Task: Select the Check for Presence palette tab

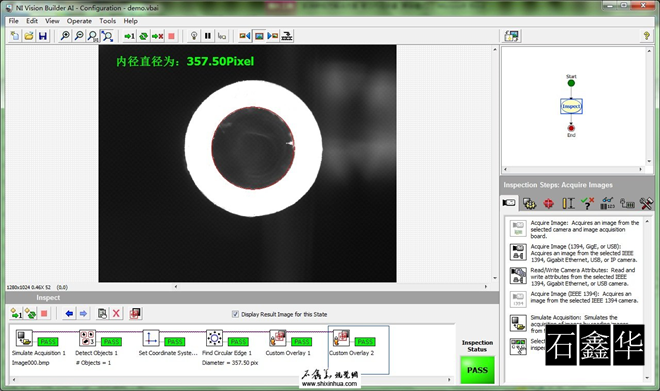Action: (x=588, y=203)
